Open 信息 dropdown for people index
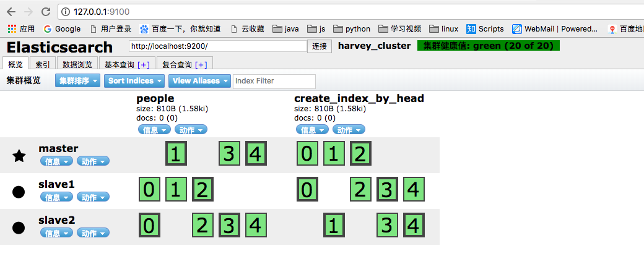Screen dimensions: 644x272 tap(154, 130)
